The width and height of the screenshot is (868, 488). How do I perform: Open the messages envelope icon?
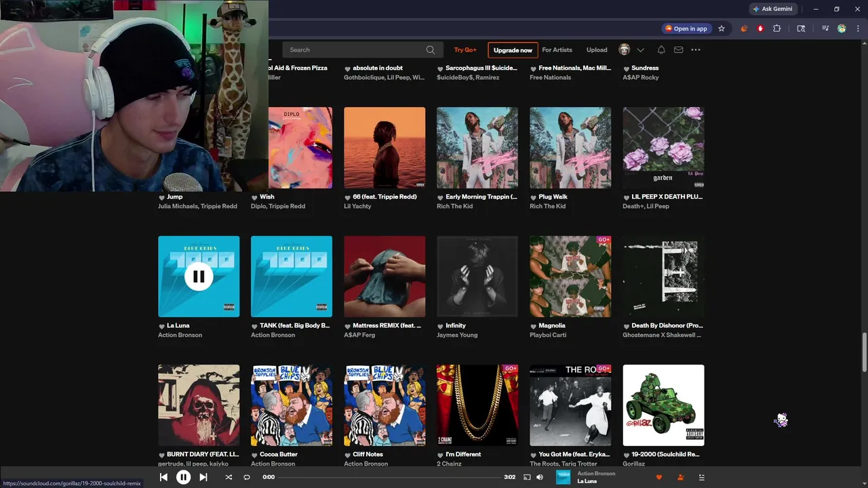678,50
